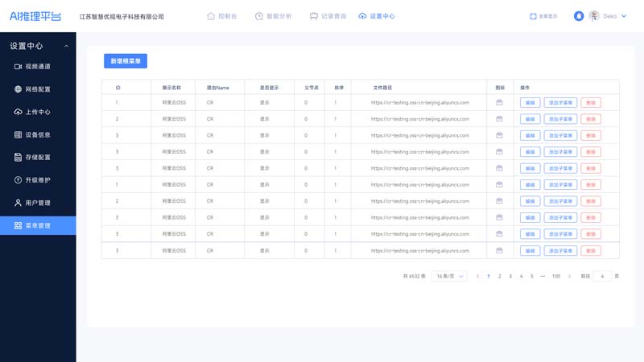Open the 记录查询 top navigation tab

(328, 16)
